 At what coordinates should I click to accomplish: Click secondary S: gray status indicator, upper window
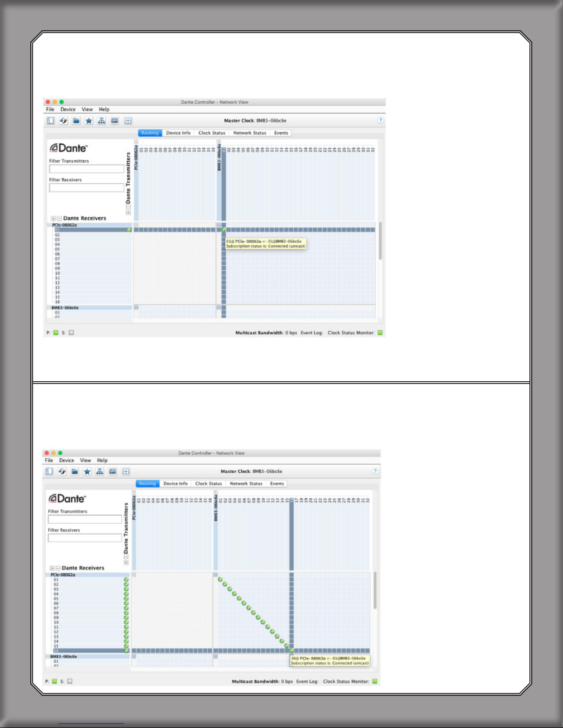coord(71,333)
